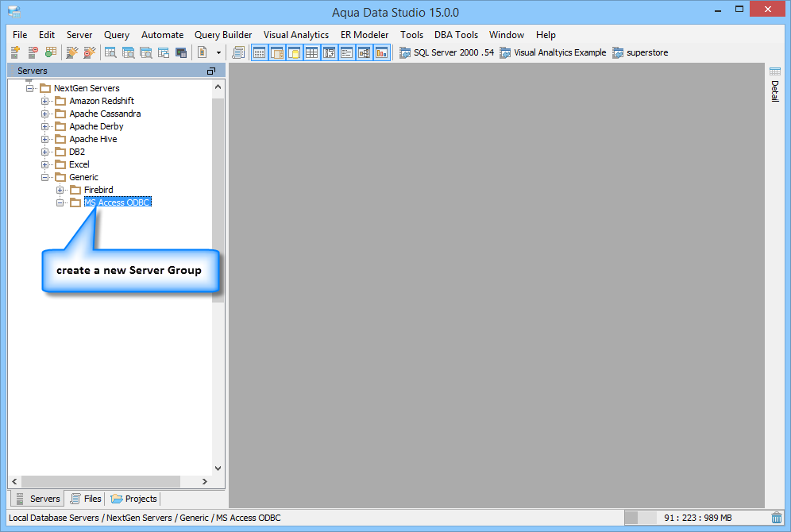
Task: Select the Excel tree item
Action: click(79, 164)
